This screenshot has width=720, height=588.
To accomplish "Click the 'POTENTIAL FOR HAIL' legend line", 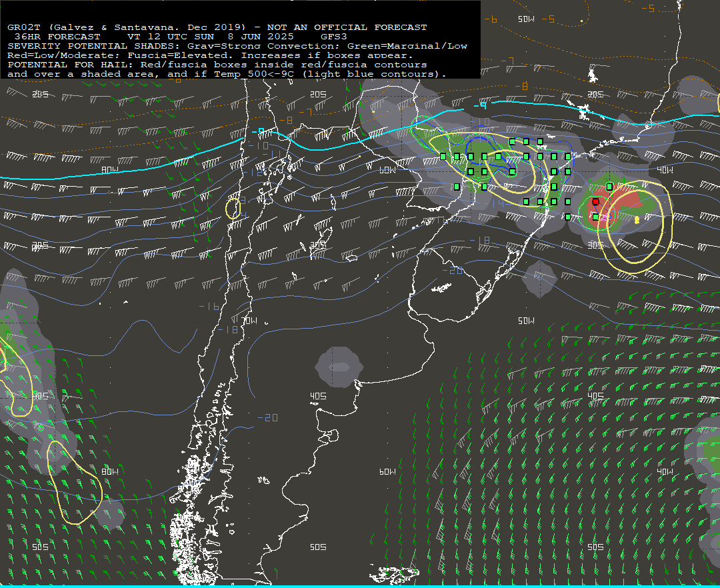I will pos(217,65).
